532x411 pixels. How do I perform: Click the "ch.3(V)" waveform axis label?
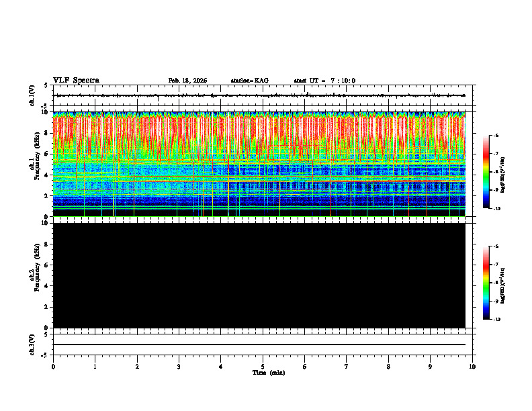coord(32,345)
